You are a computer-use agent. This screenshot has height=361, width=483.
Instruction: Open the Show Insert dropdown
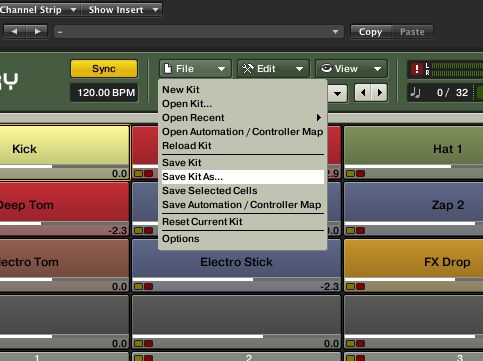tap(121, 10)
